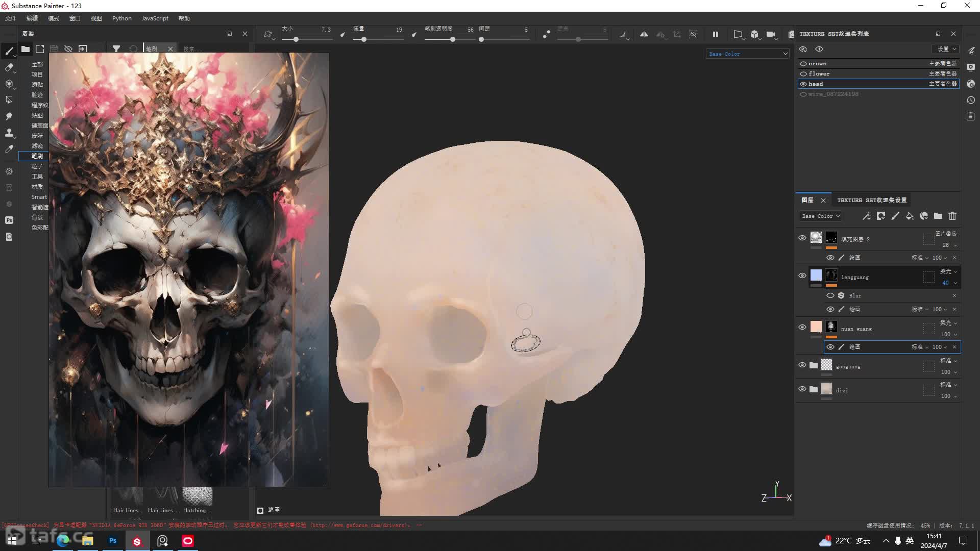
Task: Select the Smart shelf category
Action: [39, 197]
